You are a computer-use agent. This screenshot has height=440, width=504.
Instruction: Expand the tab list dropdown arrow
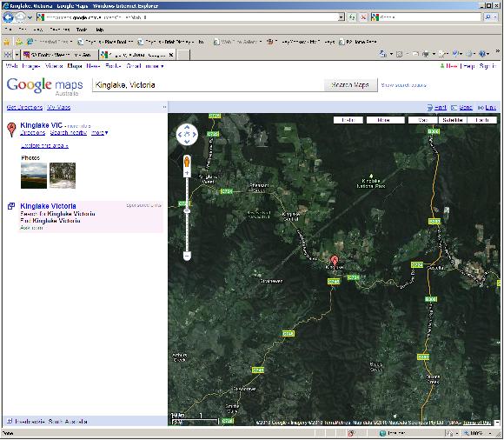[x=17, y=55]
